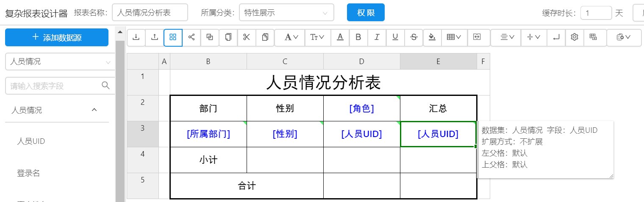Toggle italic formatting
The height and width of the screenshot is (202, 644).
tap(377, 37)
